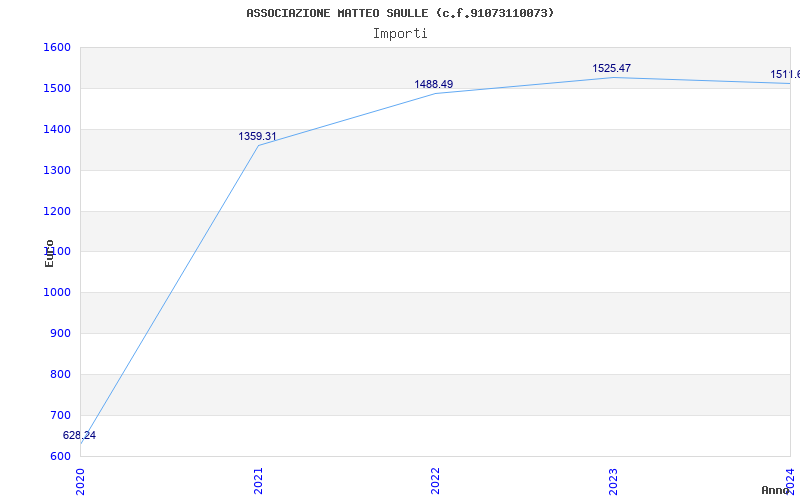
Task: Select the 1525.47 data label
Action: (612, 68)
